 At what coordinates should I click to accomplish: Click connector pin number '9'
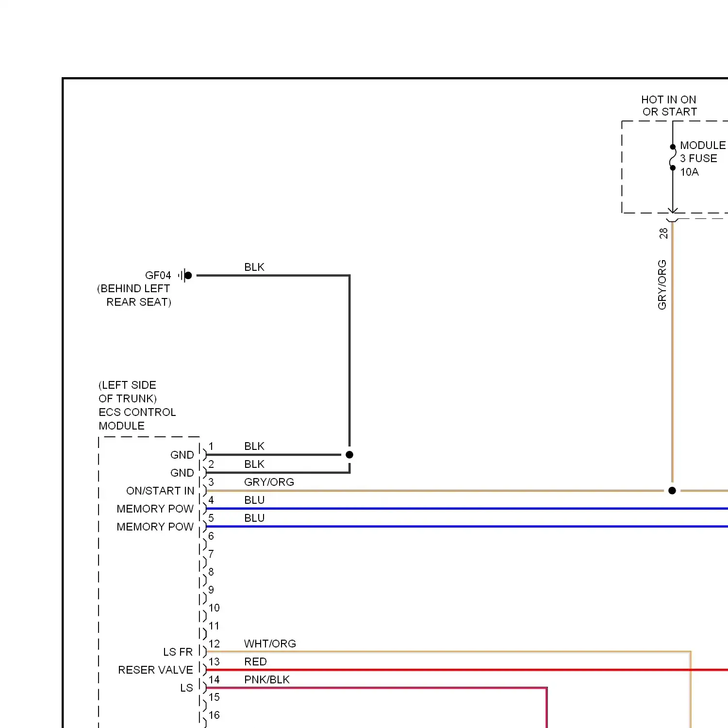(211, 590)
